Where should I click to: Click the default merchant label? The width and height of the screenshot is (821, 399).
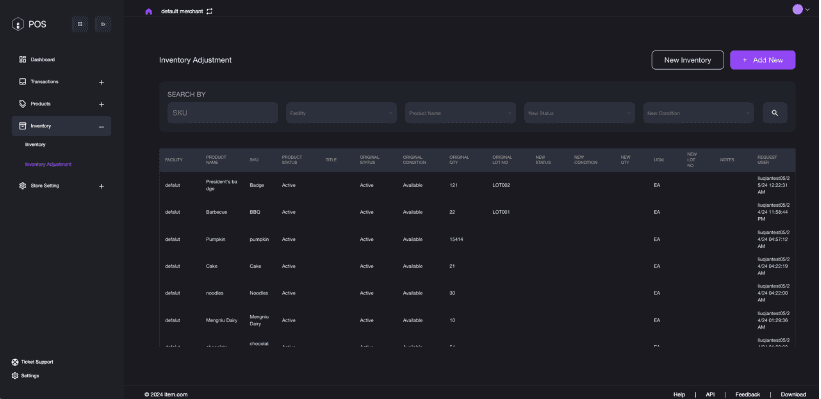(182, 11)
